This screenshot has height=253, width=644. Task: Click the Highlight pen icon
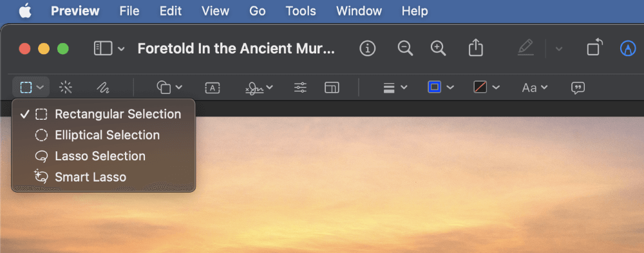click(x=526, y=48)
